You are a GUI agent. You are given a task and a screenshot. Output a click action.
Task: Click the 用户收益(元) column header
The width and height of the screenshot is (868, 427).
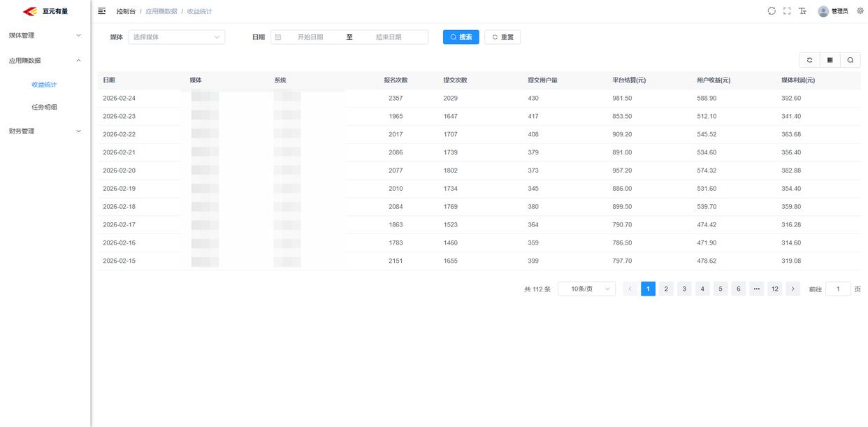tap(714, 80)
